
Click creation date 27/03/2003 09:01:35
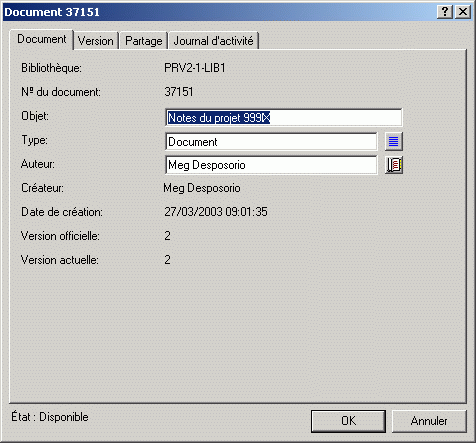[216, 212]
